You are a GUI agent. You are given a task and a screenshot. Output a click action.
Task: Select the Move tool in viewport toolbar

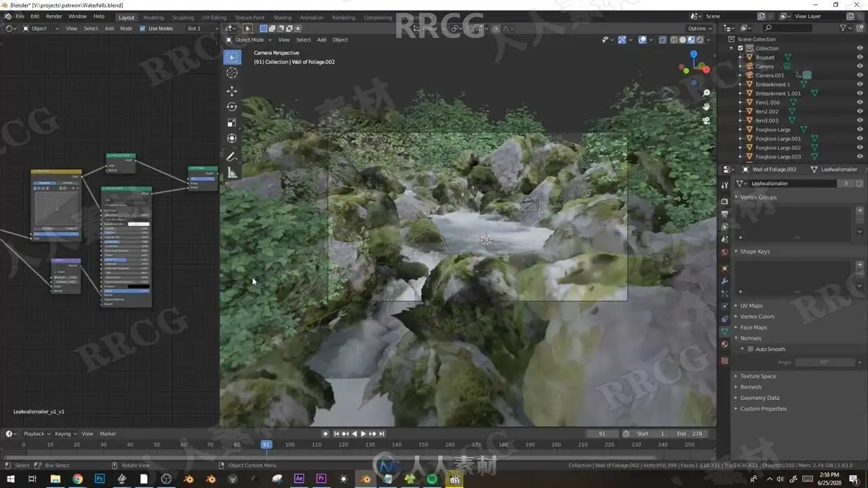point(232,91)
